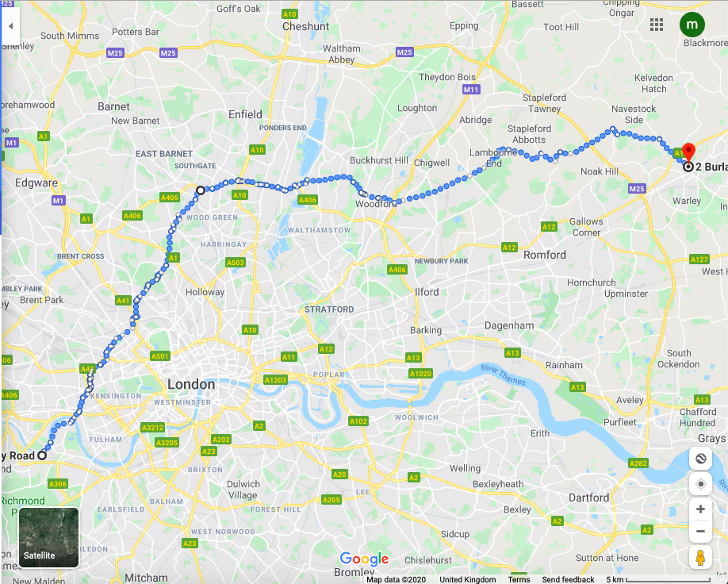
Task: Open the green 'm' account avatar
Action: [692, 25]
